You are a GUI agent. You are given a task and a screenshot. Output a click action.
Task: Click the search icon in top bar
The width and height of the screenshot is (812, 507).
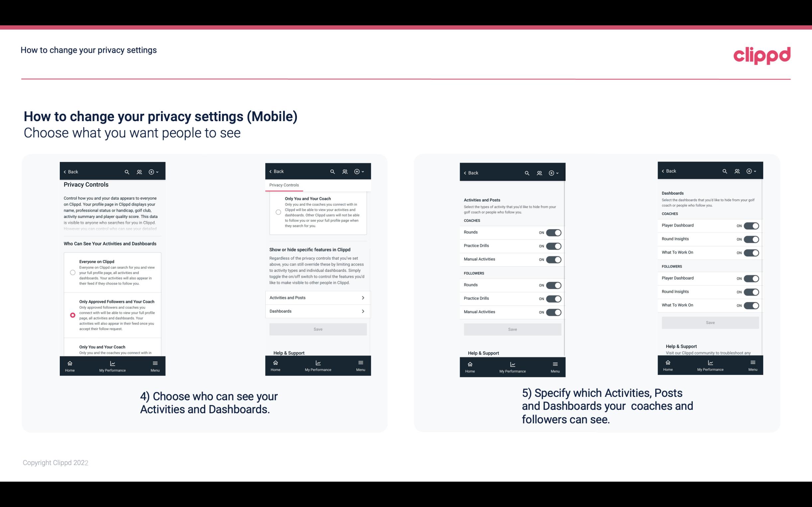point(127,171)
